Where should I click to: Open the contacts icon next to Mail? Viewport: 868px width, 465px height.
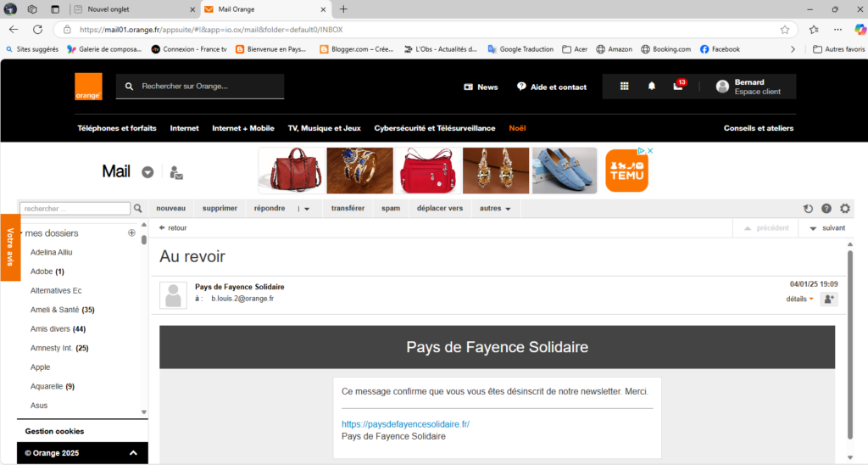(x=176, y=172)
